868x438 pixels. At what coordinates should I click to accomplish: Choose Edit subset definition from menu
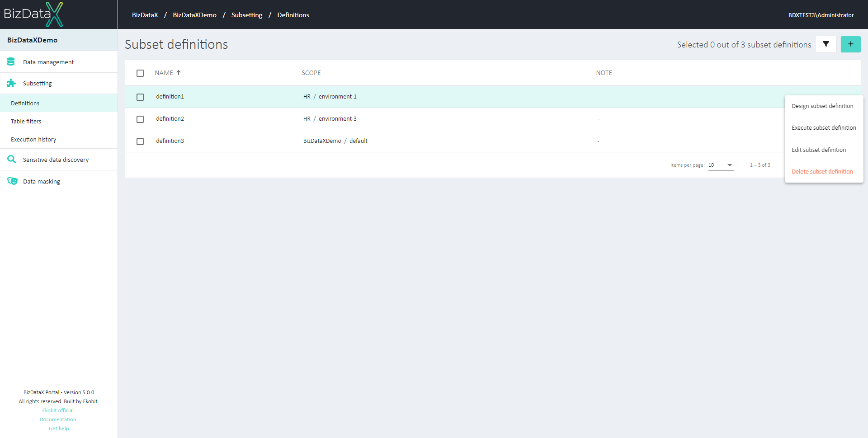824,150
